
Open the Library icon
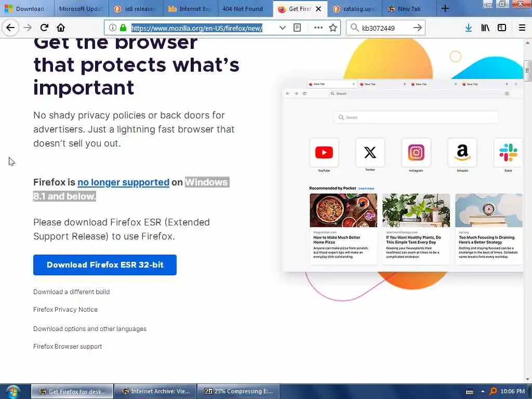click(x=485, y=28)
